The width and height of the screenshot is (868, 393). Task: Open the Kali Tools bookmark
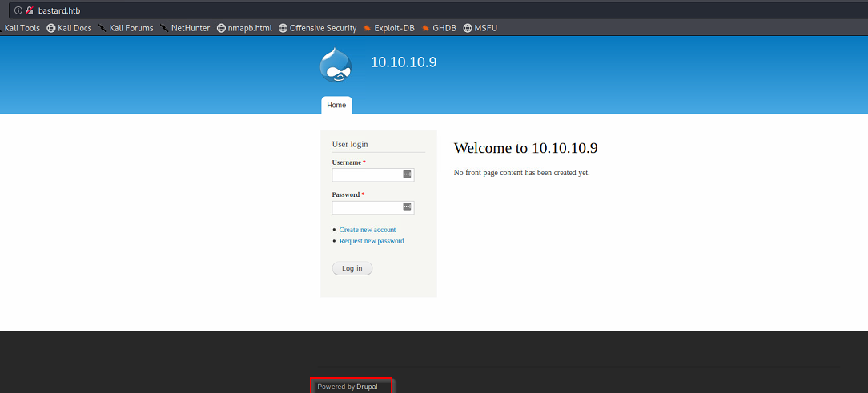(x=20, y=28)
